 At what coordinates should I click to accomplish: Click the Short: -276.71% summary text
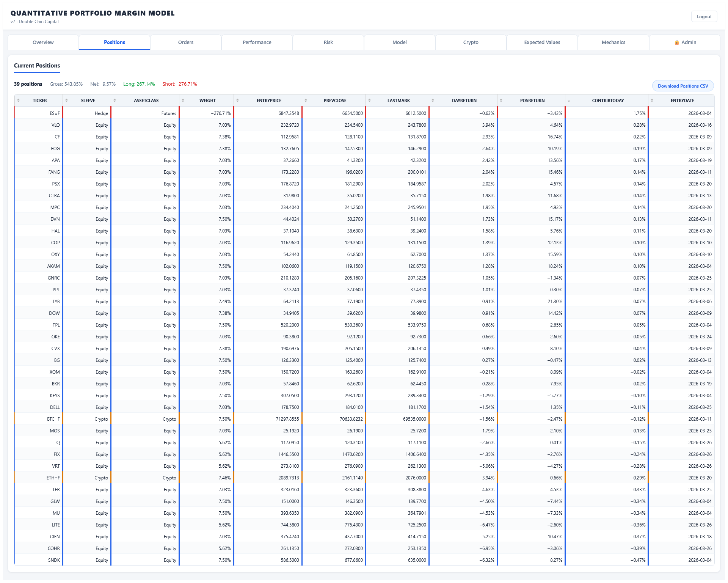click(x=180, y=84)
